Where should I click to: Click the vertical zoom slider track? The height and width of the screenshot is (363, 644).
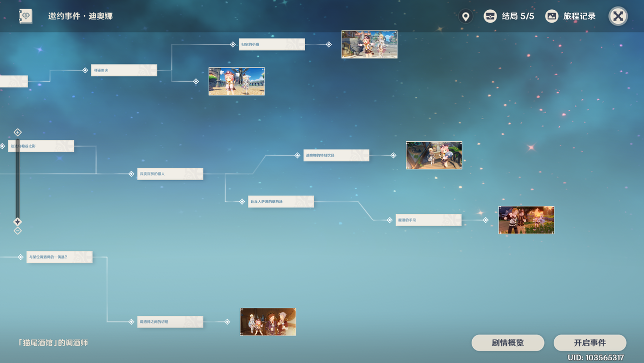point(18,179)
